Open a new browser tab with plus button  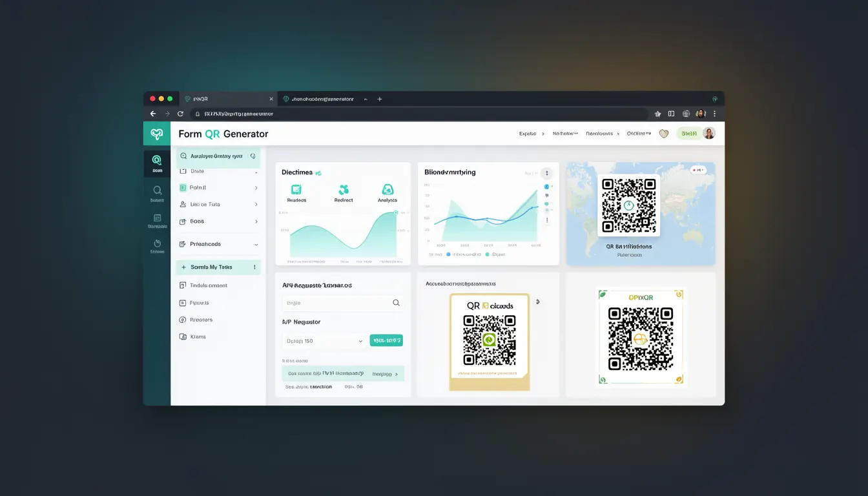[380, 99]
